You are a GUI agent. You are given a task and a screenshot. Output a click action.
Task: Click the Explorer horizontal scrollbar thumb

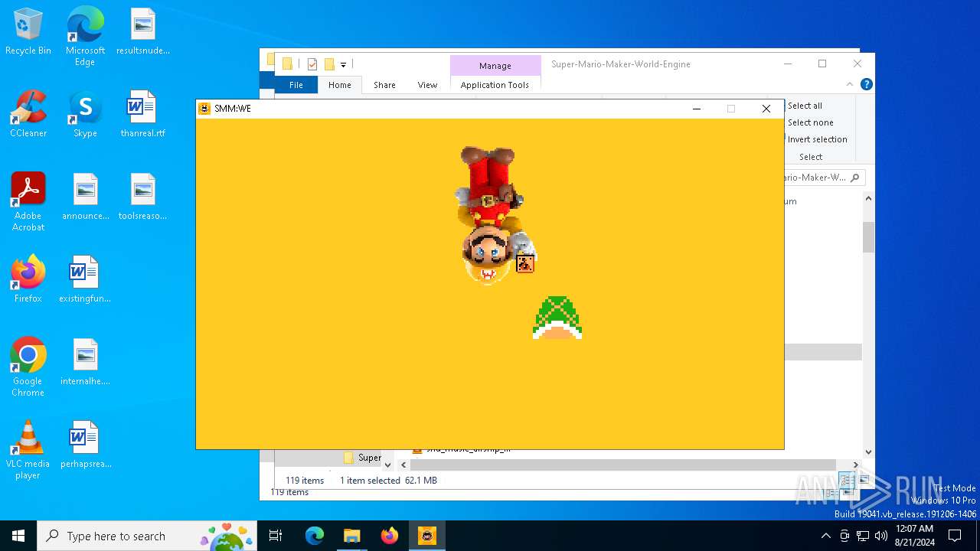click(x=622, y=465)
